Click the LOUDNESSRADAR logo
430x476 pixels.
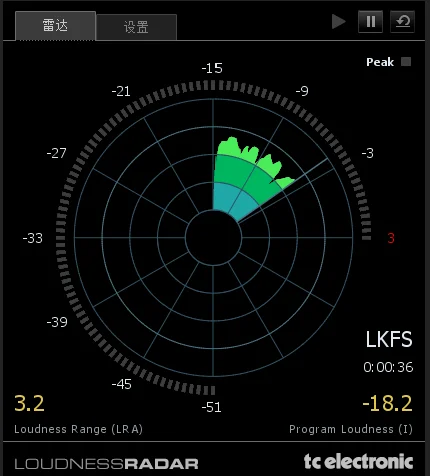click(107, 464)
